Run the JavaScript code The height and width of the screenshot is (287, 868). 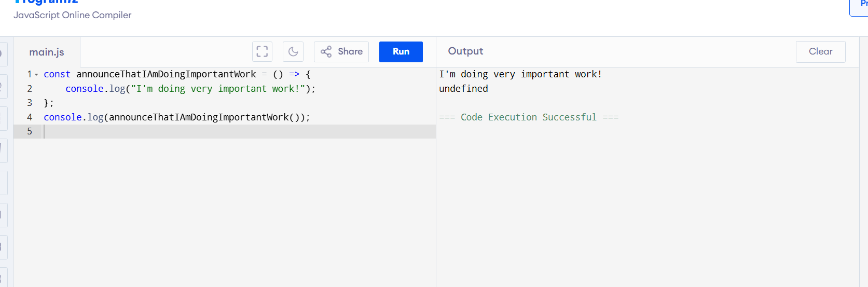pyautogui.click(x=401, y=51)
